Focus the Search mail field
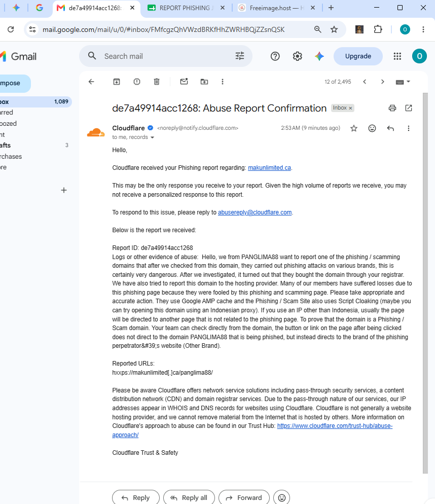 [x=166, y=56]
